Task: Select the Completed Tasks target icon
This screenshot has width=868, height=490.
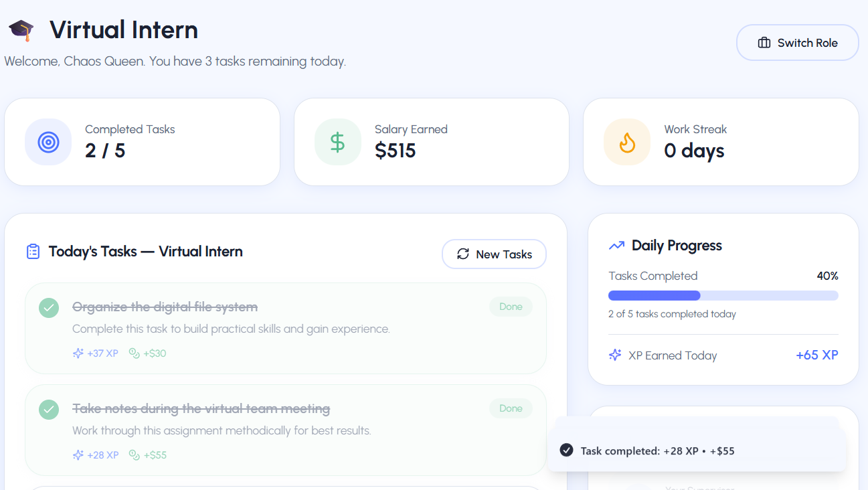Action: tap(48, 141)
